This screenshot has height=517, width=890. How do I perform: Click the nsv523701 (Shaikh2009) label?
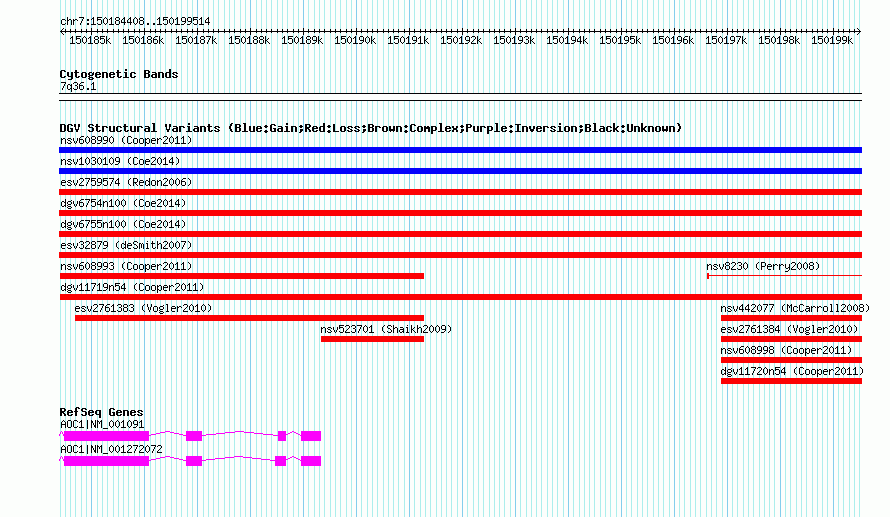[x=386, y=329]
